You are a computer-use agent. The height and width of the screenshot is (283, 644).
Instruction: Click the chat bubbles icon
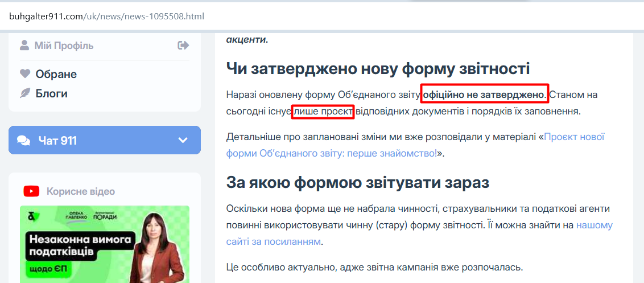[24, 141]
